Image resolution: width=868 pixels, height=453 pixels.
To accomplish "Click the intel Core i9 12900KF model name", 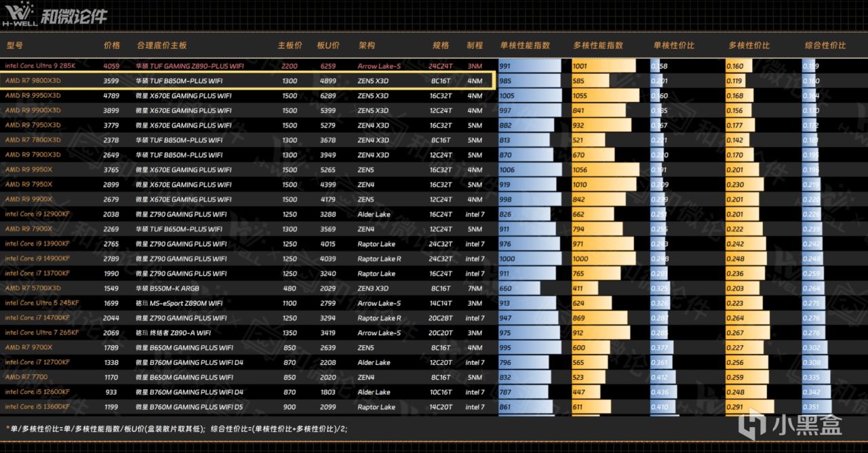I will tap(37, 214).
